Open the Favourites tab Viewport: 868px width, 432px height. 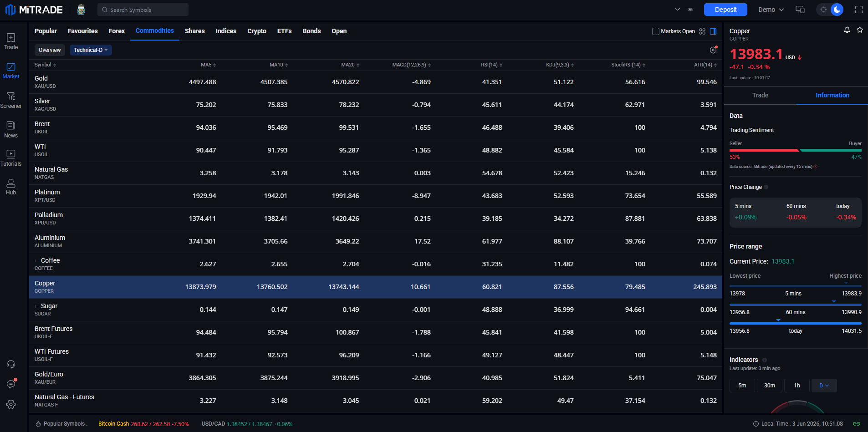click(83, 31)
